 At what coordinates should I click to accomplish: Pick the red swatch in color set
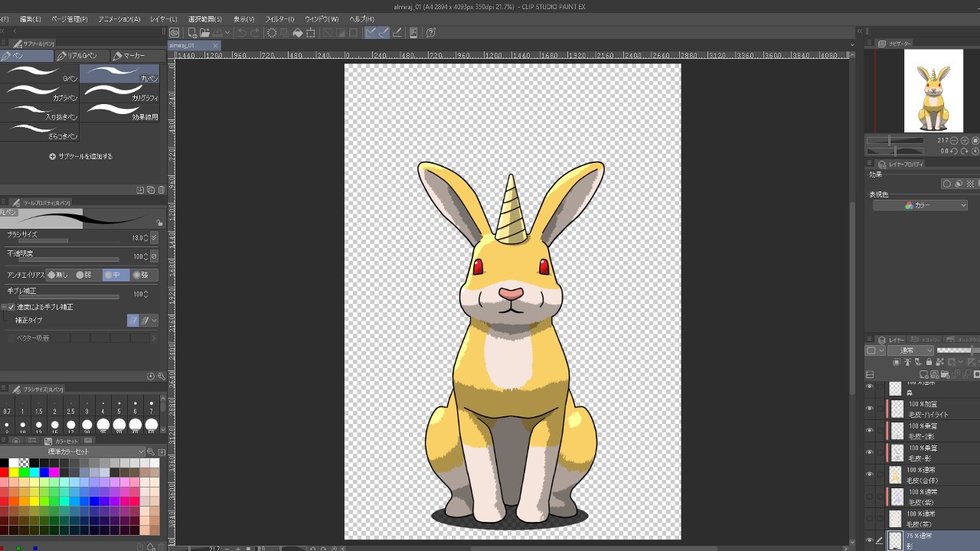tap(4, 473)
